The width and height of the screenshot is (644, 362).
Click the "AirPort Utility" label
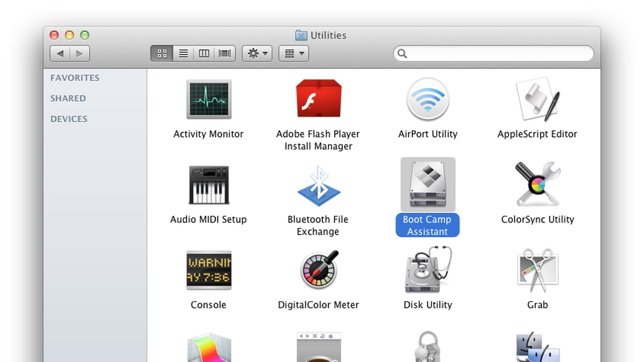tap(428, 134)
